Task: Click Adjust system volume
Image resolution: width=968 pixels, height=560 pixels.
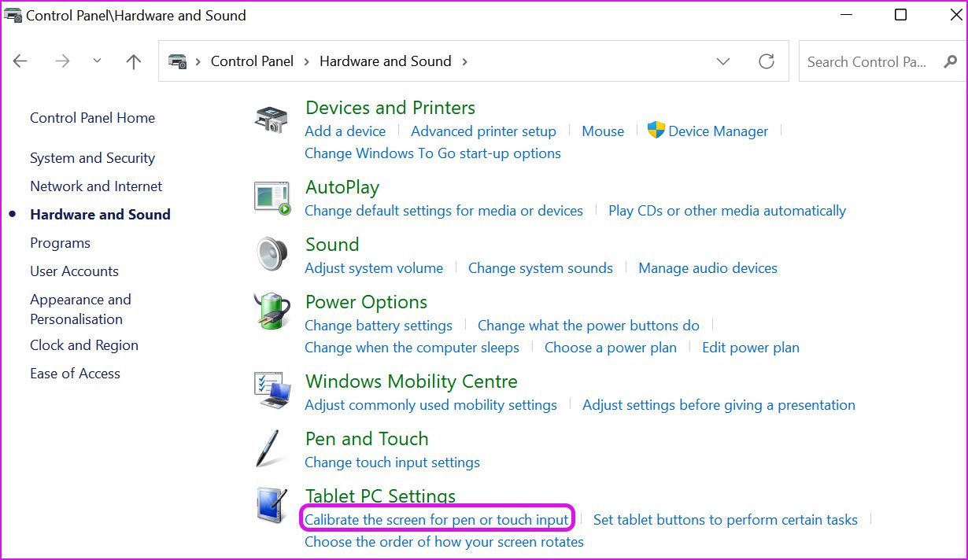Action: pos(374,267)
